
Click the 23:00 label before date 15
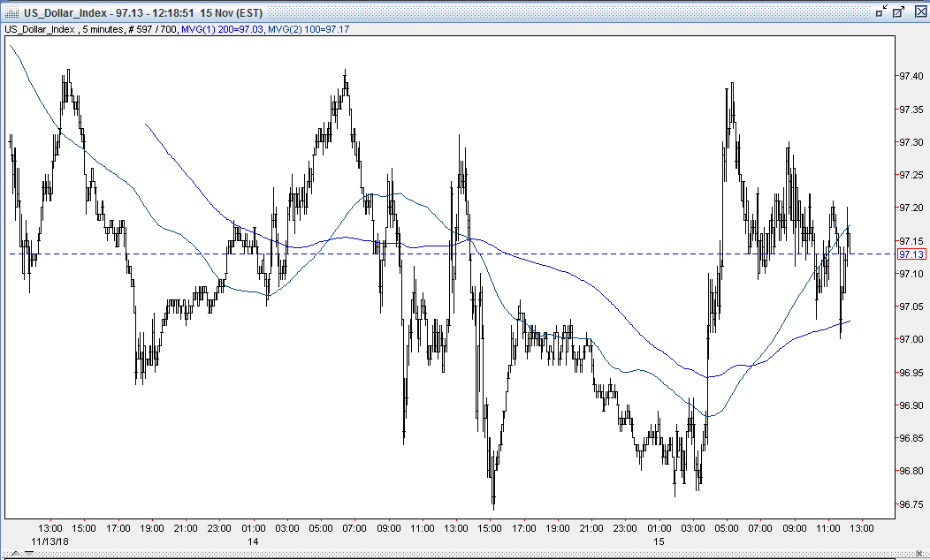625,528
